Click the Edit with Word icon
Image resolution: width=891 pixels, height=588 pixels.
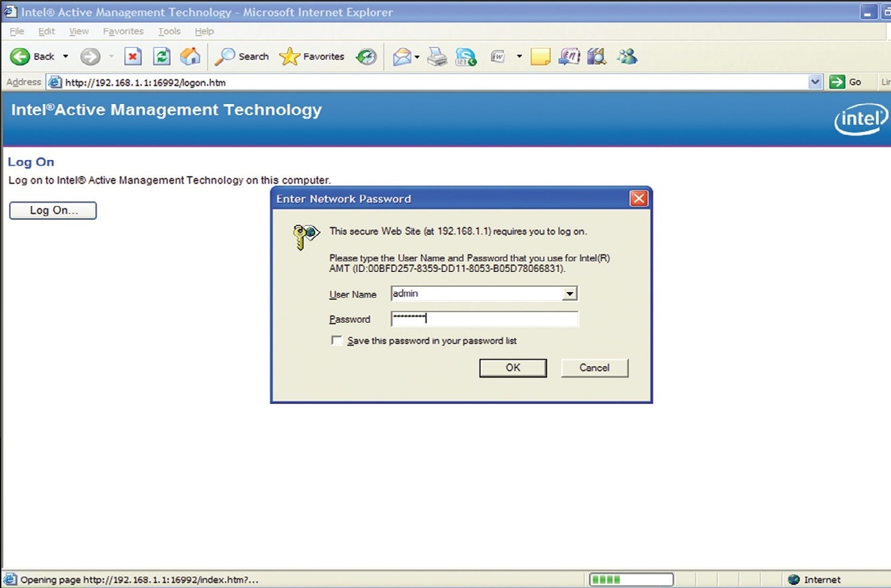(498, 57)
